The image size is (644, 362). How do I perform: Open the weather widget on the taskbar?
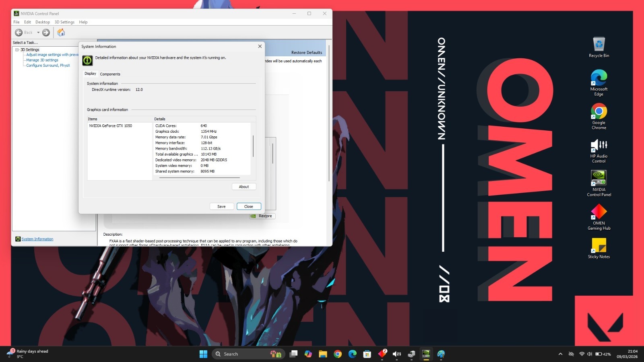pyautogui.click(x=27, y=354)
